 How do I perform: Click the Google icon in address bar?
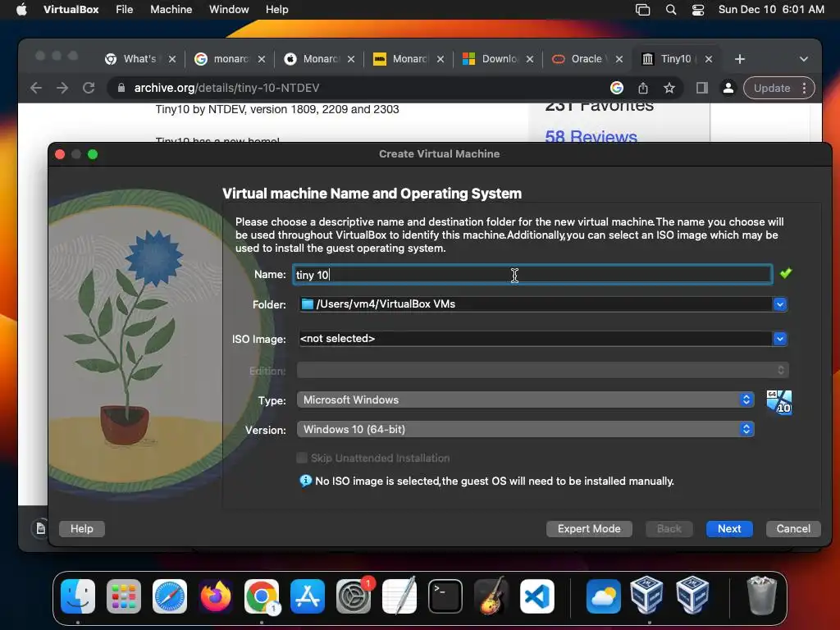click(617, 88)
